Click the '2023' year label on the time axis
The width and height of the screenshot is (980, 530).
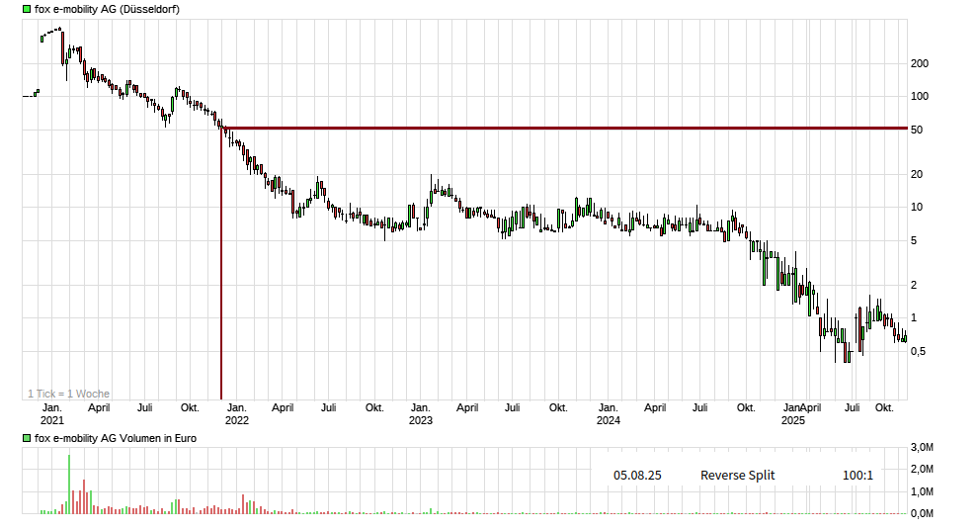[421, 420]
